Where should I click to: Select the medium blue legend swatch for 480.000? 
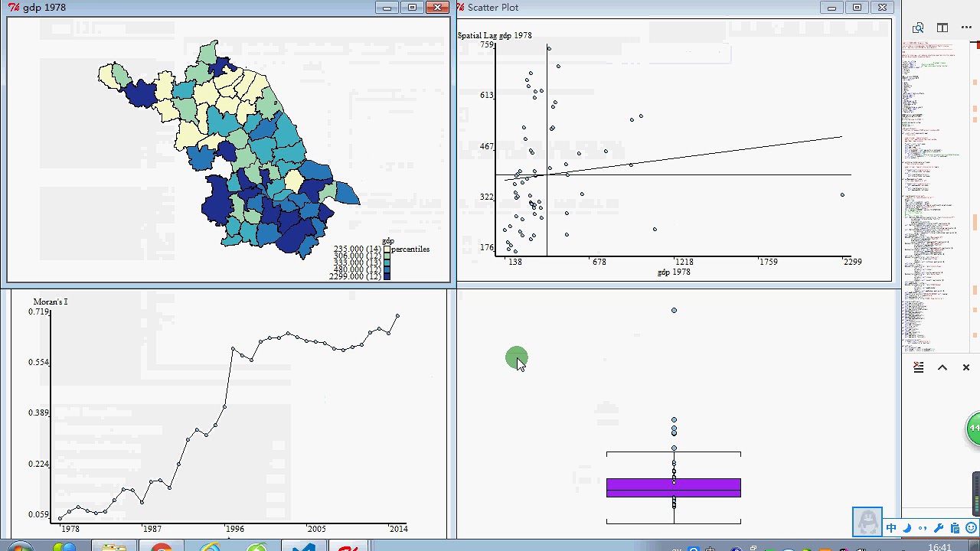click(x=387, y=270)
